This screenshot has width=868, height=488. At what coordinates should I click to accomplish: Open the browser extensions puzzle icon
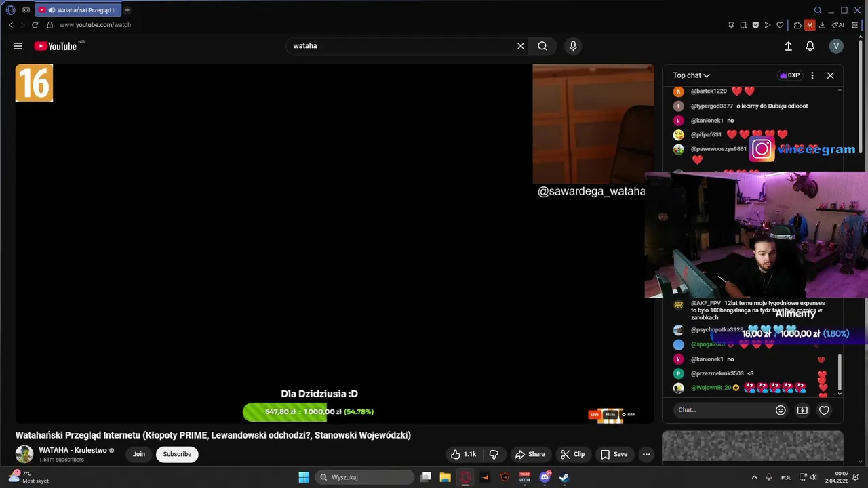(x=797, y=25)
